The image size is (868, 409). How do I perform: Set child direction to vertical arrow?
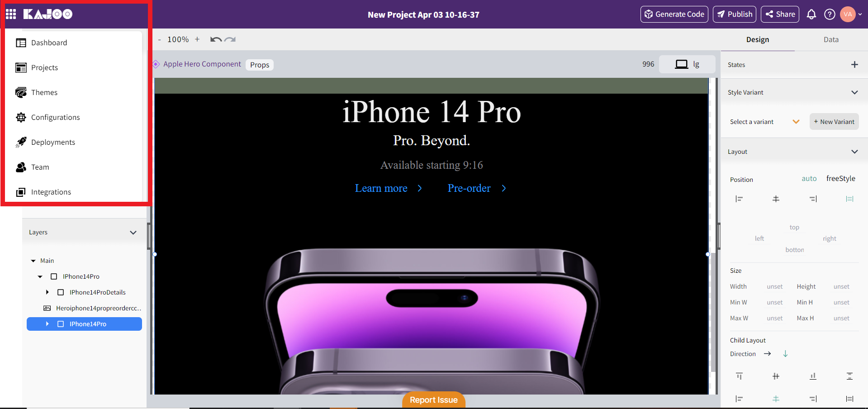click(785, 354)
